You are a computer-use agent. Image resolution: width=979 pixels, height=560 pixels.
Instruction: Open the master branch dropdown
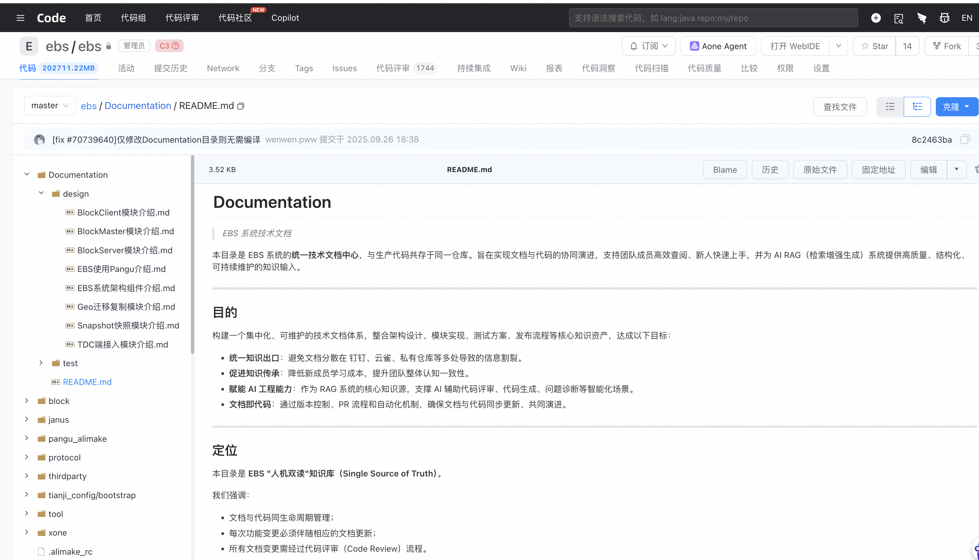(x=50, y=105)
